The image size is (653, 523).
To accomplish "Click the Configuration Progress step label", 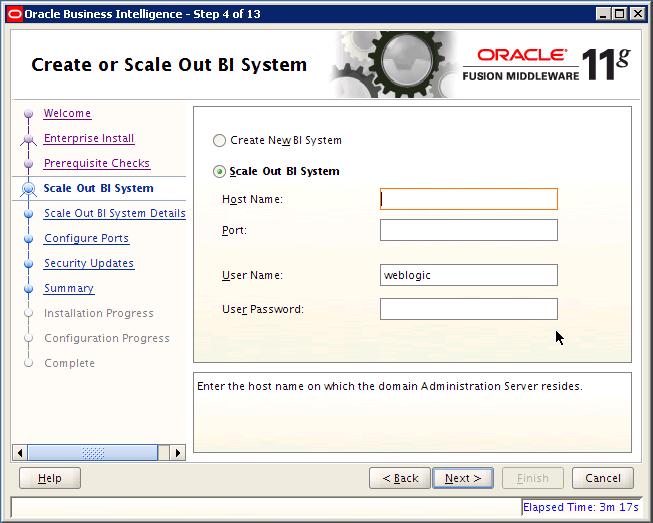I will [107, 338].
